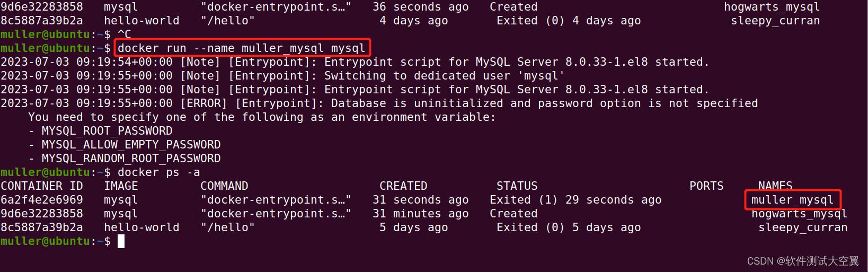The height and width of the screenshot is (272, 868).
Task: Click the Exited (1) 29 seconds ago status
Action: [575, 200]
